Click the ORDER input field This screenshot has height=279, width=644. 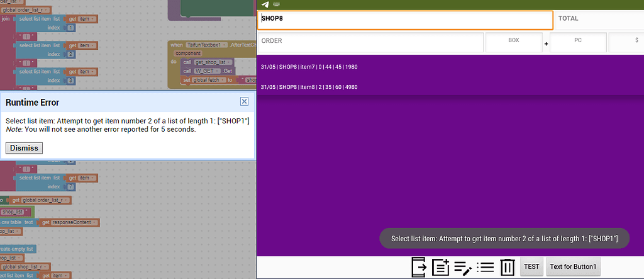coord(370,42)
